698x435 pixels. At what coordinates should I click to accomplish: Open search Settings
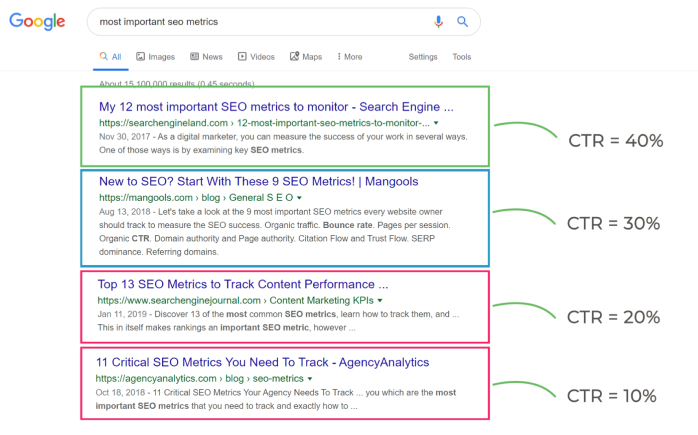tap(423, 57)
